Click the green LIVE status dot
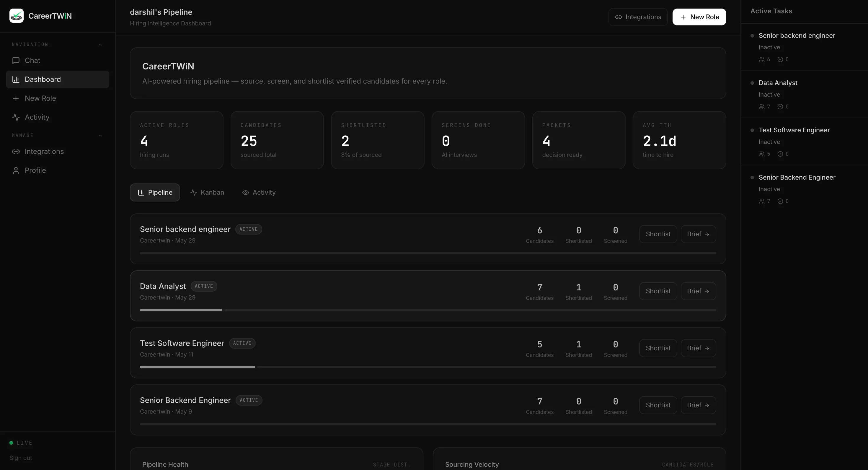The image size is (868, 470). pos(11,443)
